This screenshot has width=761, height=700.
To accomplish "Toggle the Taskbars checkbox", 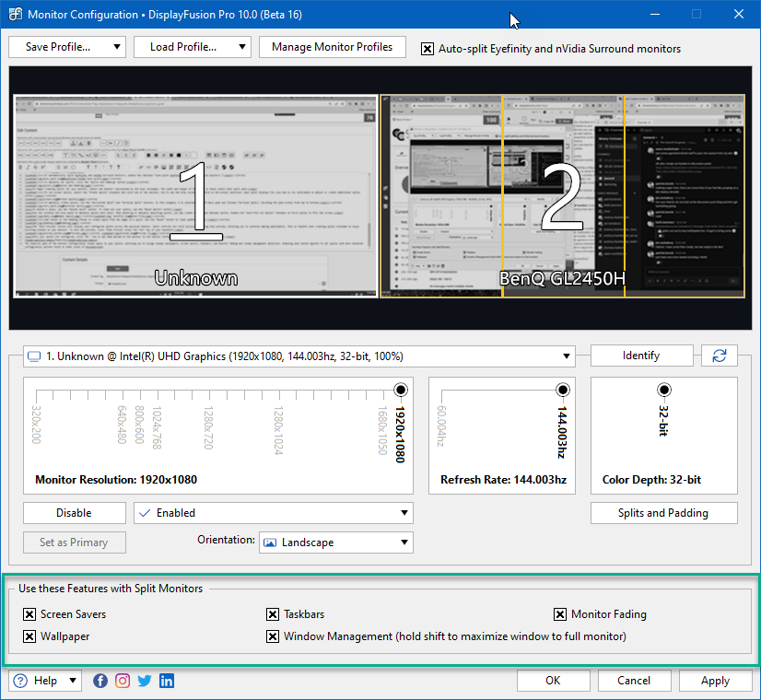I will (273, 614).
